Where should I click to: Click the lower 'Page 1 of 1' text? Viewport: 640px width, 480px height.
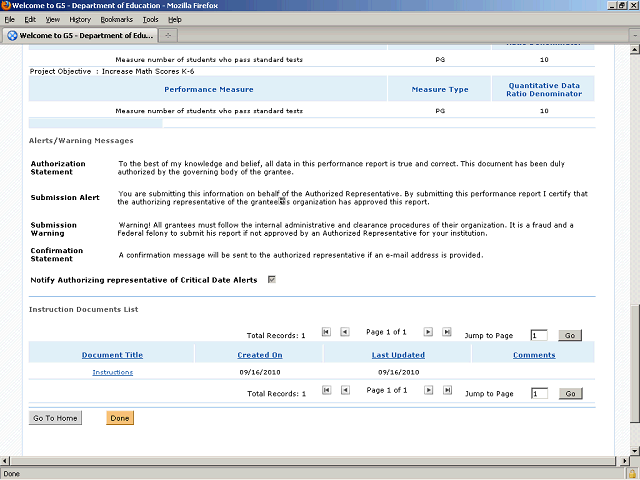[387, 390]
